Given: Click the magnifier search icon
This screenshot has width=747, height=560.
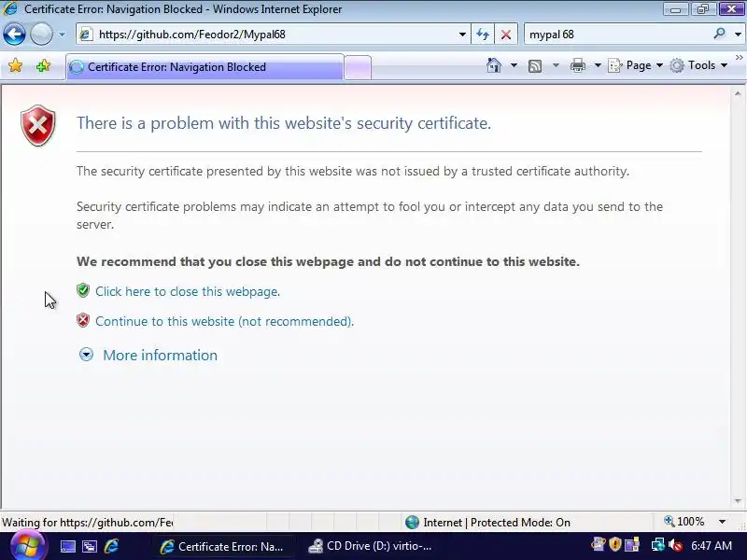Looking at the screenshot, I should [719, 34].
